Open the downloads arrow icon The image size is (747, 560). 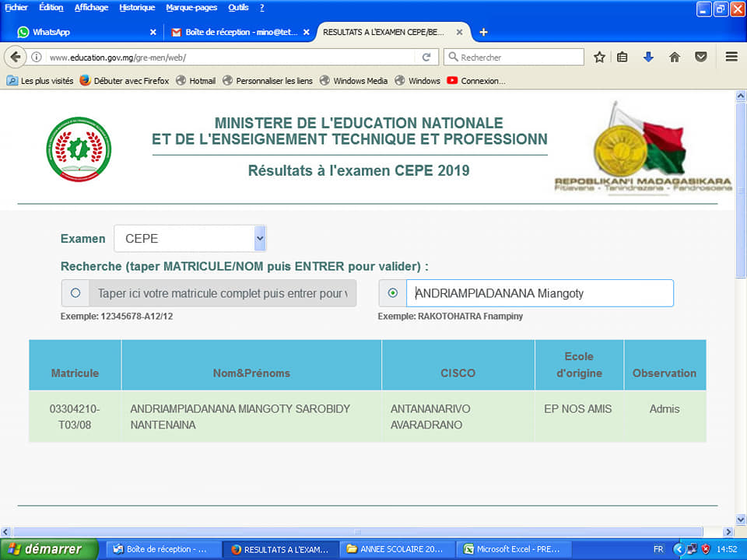point(648,57)
